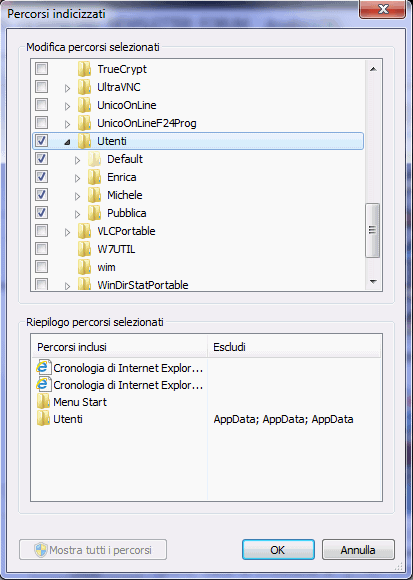Select the W7UTIL folder icon
This screenshot has height=580, width=413.
coord(84,249)
